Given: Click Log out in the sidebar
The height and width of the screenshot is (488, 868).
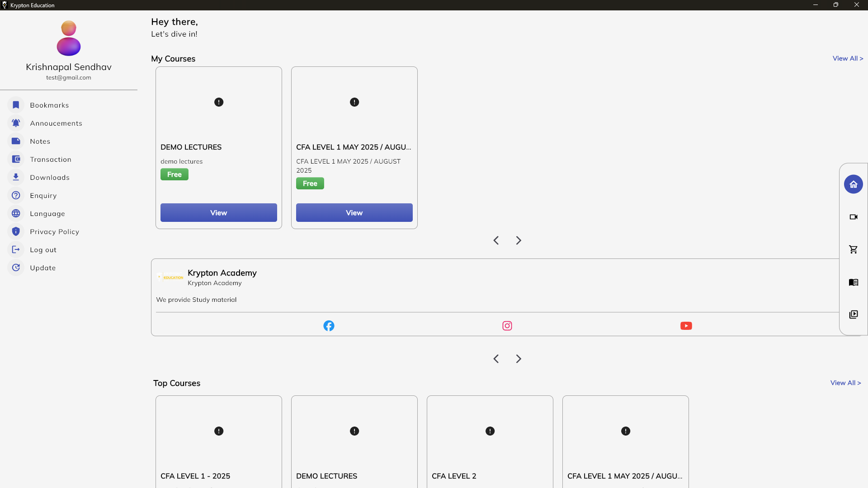Looking at the screenshot, I should tap(43, 250).
